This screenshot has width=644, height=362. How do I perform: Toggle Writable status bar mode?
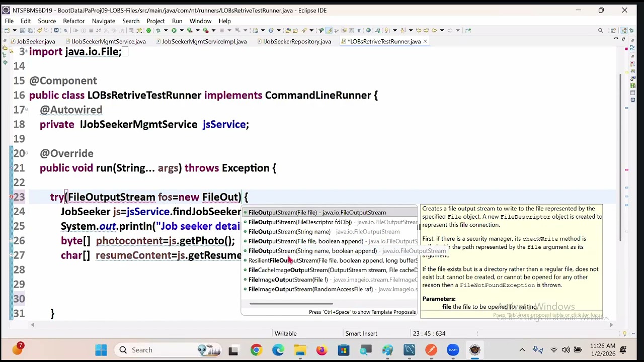pos(285,333)
